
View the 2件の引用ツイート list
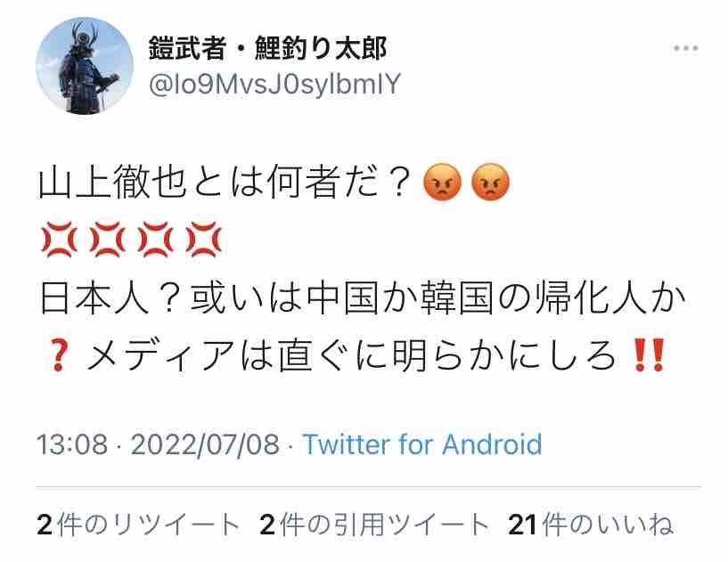[x=373, y=525]
